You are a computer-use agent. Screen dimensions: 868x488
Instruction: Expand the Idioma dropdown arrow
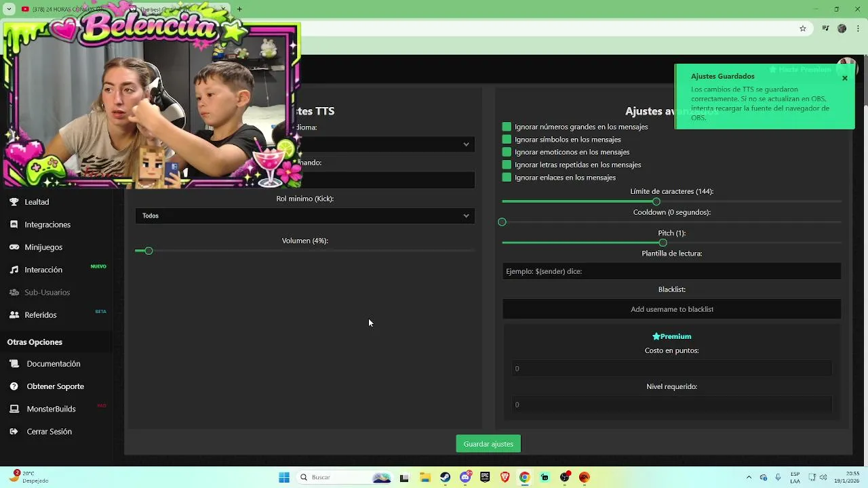point(466,144)
